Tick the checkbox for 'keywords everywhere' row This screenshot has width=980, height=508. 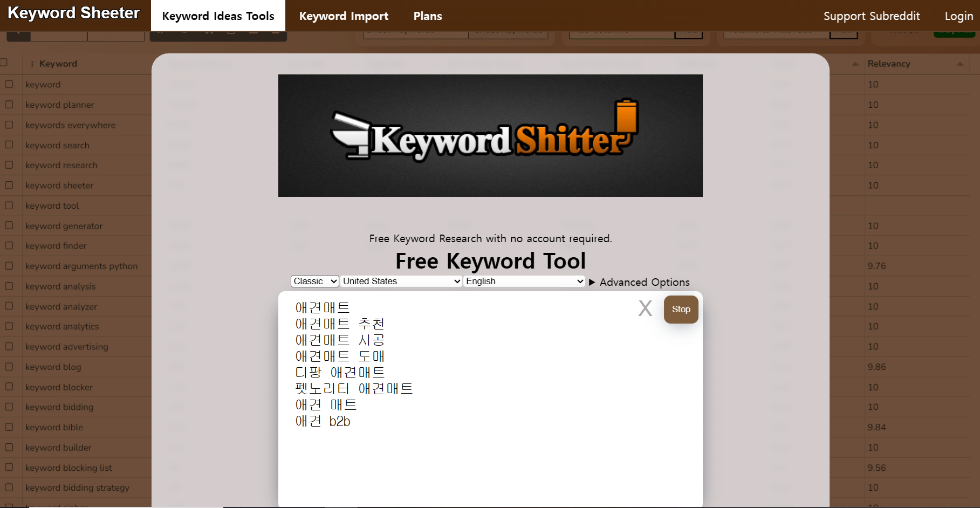[9, 125]
